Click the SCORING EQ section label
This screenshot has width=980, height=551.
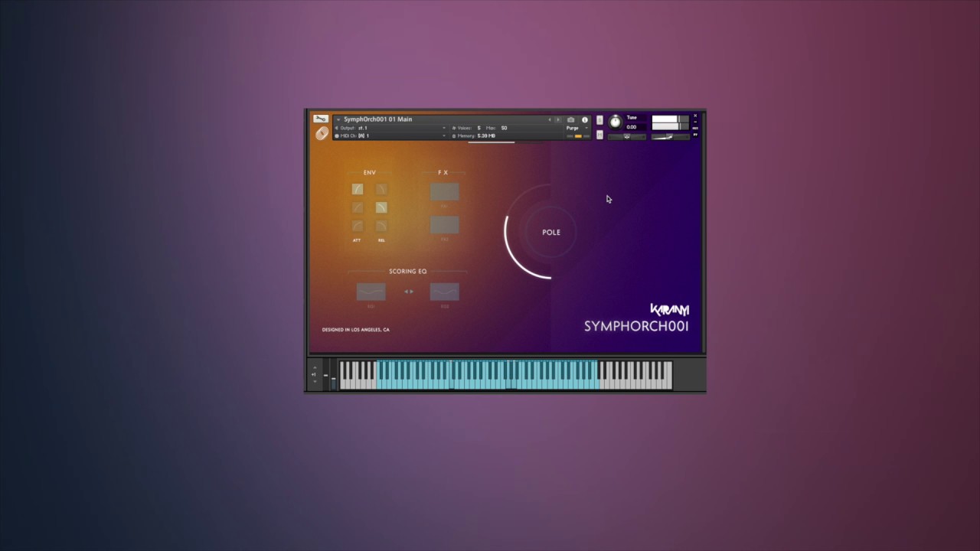pyautogui.click(x=407, y=271)
